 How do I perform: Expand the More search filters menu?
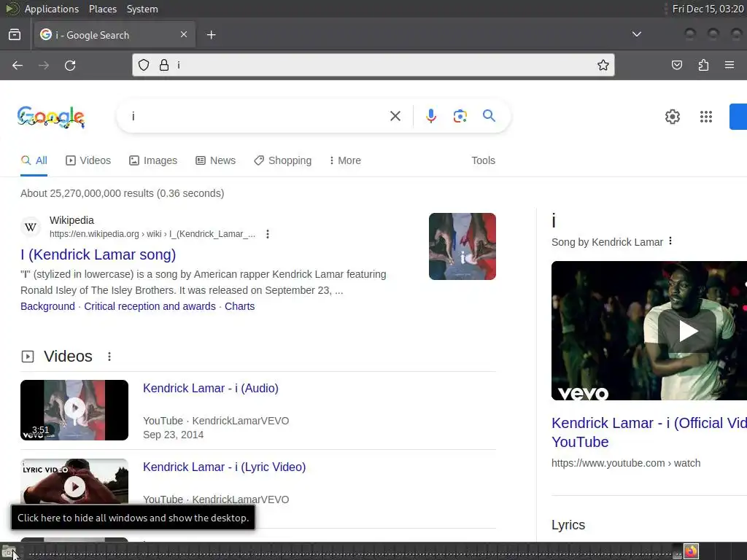tap(345, 160)
